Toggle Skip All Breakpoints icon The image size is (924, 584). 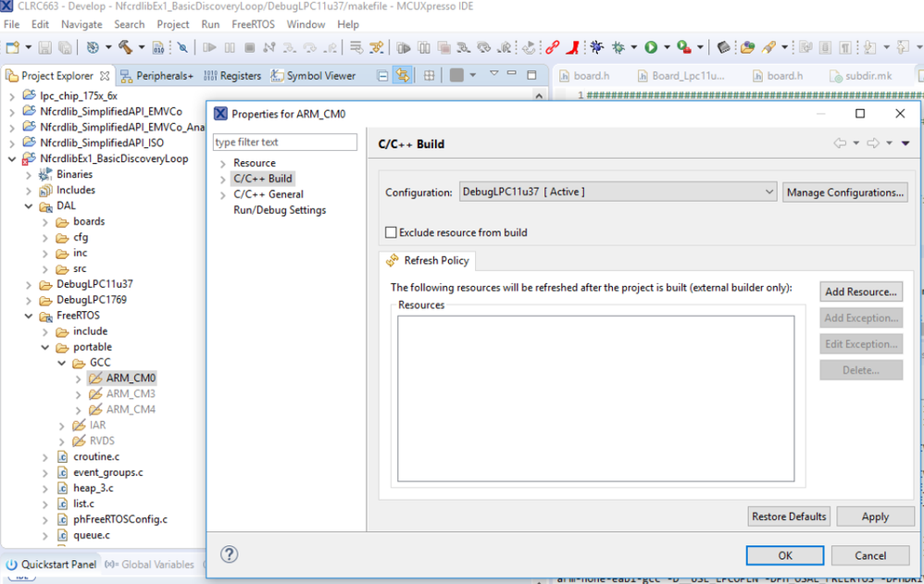tap(182, 48)
